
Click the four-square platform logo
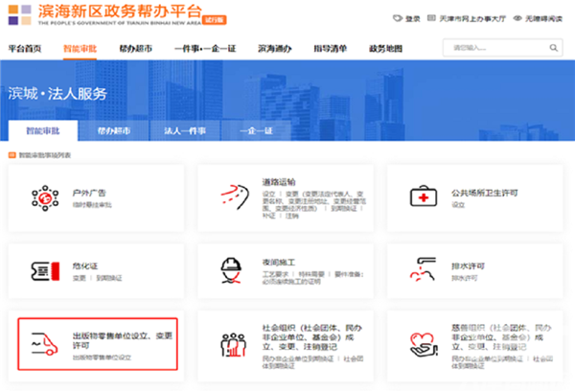pyautogui.click(x=20, y=14)
